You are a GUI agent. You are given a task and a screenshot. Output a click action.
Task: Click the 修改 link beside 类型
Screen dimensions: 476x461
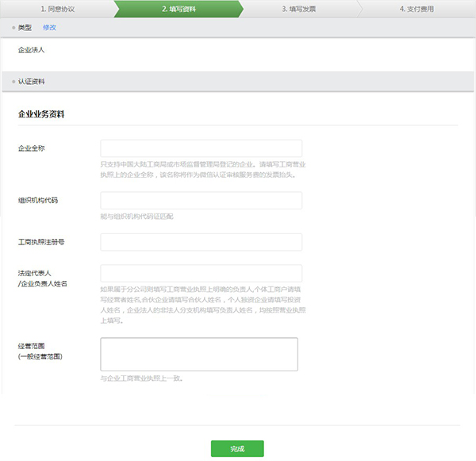pos(49,28)
